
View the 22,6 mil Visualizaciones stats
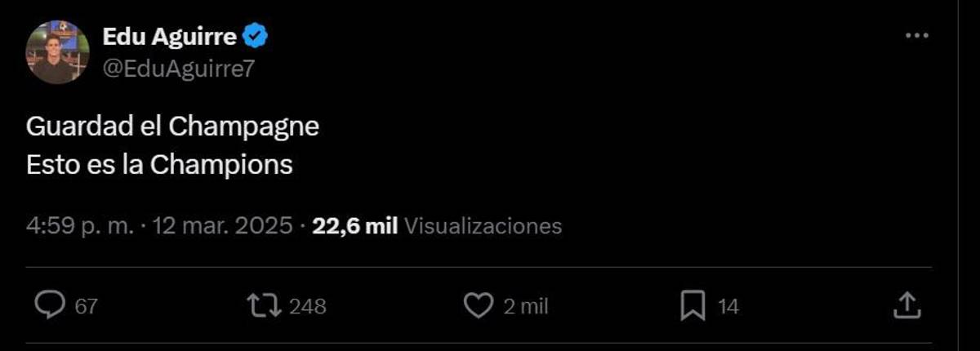coord(437,226)
